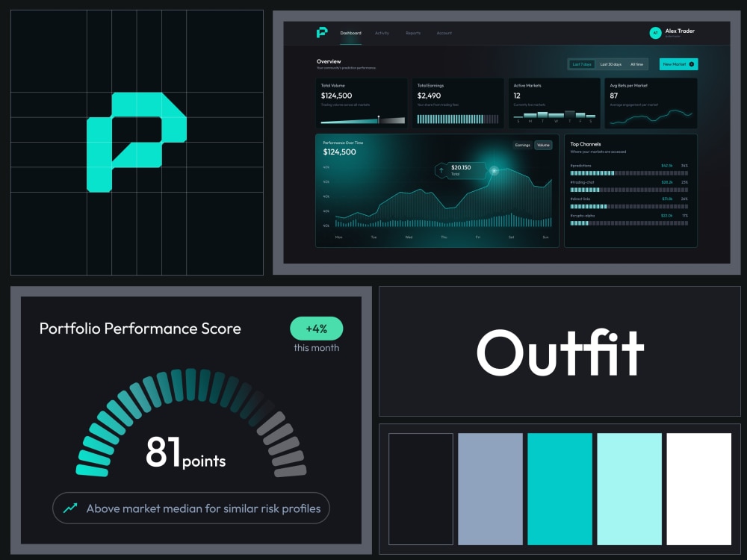Click the up arrow icon in the $20.150 tooltip
The image size is (747, 560).
tap(441, 170)
